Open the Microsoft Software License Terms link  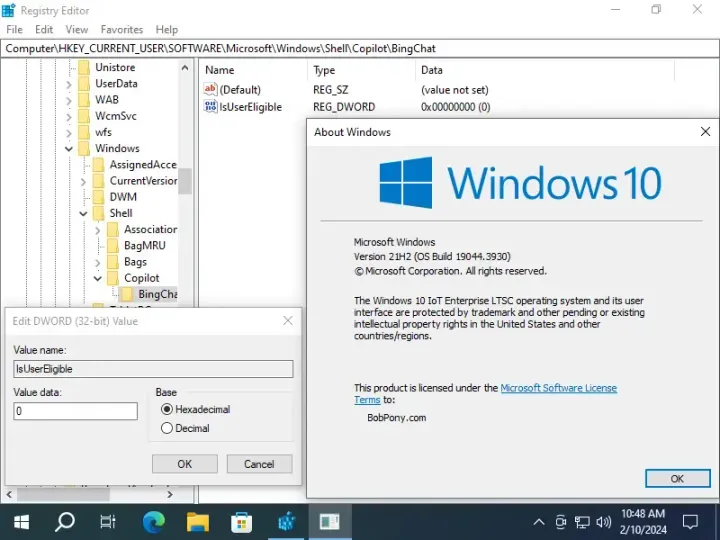point(558,388)
